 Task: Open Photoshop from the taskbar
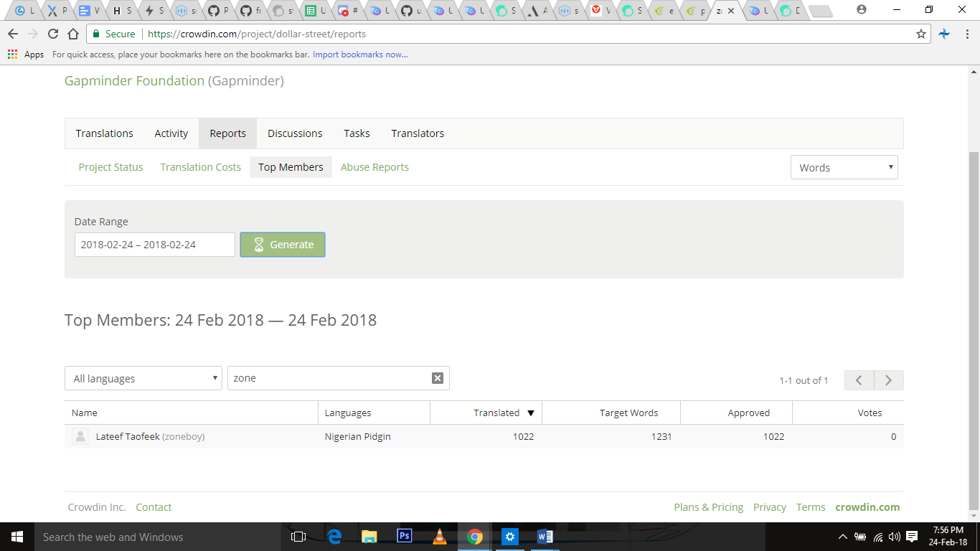[x=405, y=537]
